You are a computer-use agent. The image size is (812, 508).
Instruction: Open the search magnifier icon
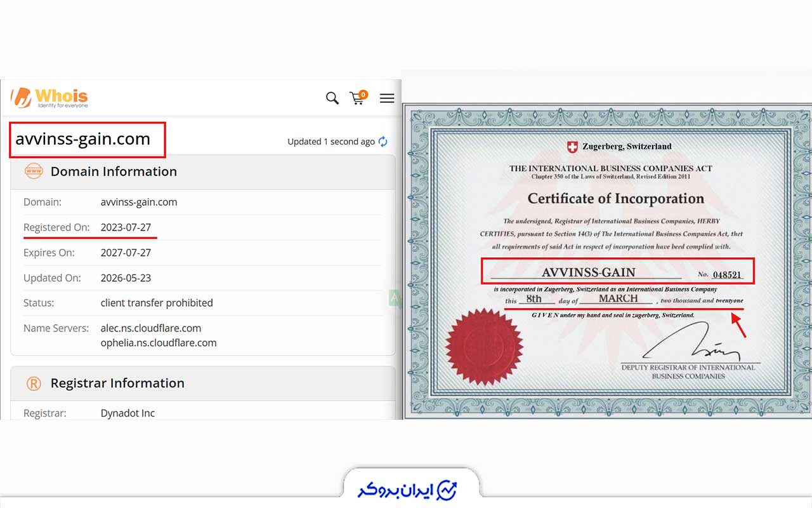pos(332,98)
